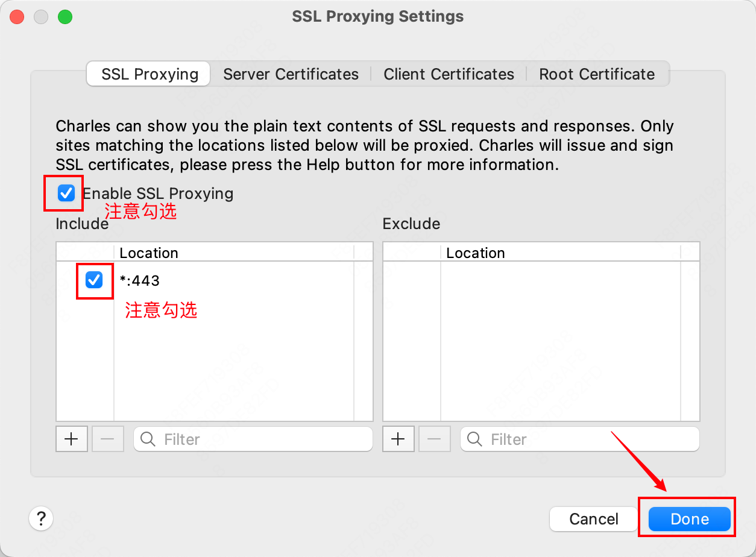
Task: Click the Exclude table Location column header
Action: [561, 253]
